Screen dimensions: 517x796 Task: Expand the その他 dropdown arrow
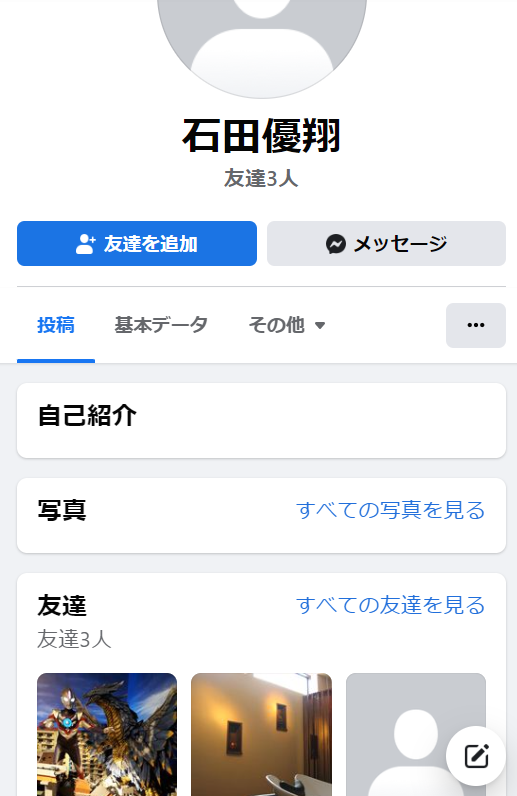(x=319, y=325)
